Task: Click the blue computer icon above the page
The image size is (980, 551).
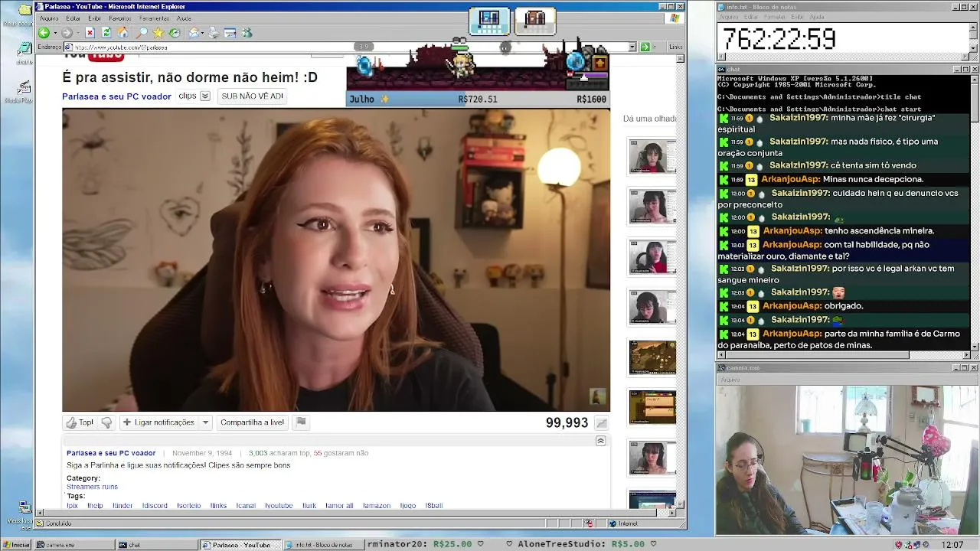Action: (488, 21)
